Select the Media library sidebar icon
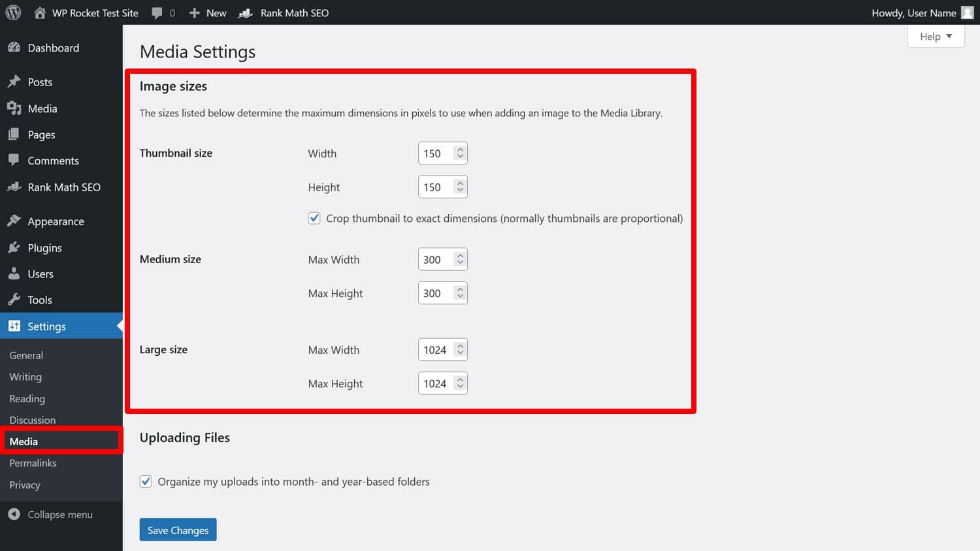 (x=14, y=108)
